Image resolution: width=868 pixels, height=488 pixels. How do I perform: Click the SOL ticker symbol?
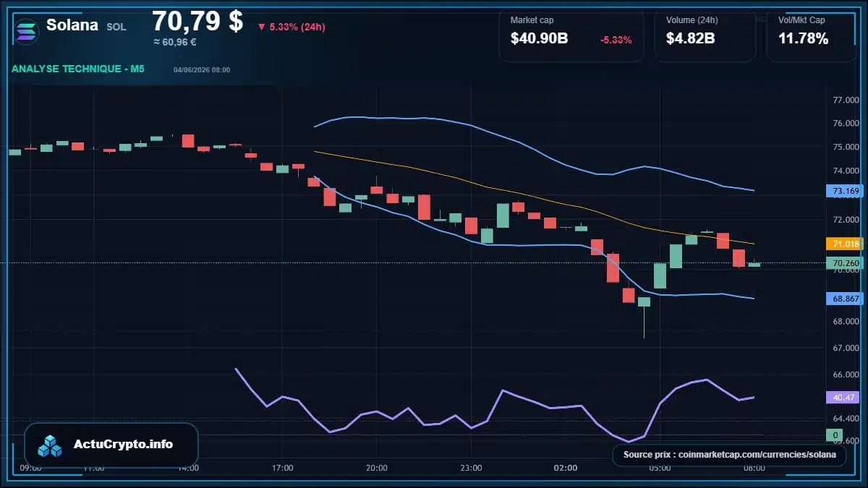[116, 27]
